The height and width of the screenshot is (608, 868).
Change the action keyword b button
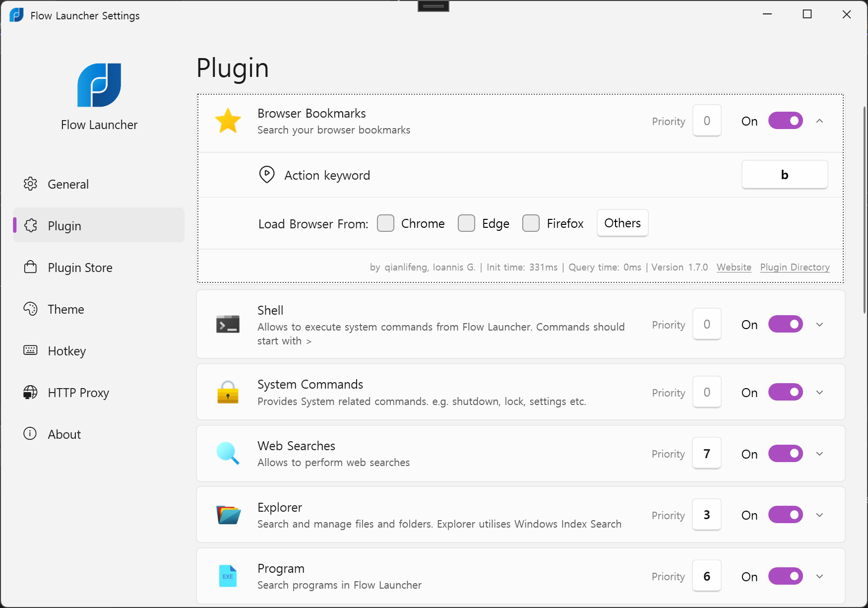point(785,175)
